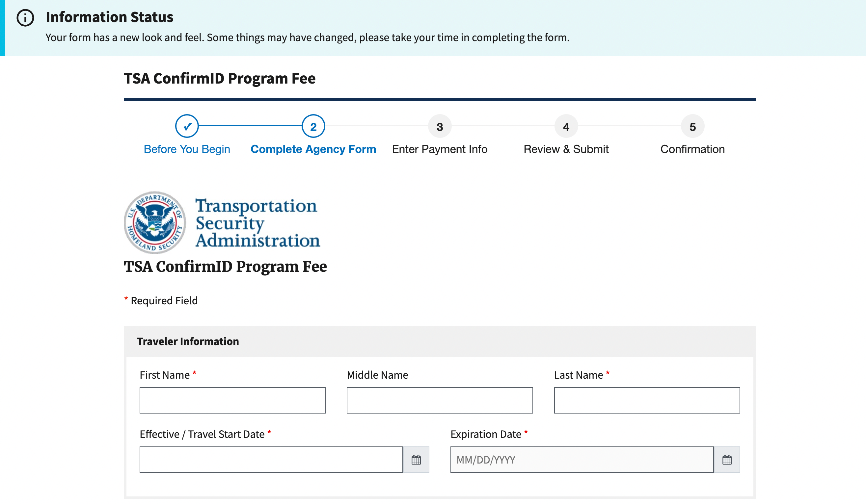Image resolution: width=866 pixels, height=504 pixels.
Task: Click the step 4 number circle
Action: point(566,126)
